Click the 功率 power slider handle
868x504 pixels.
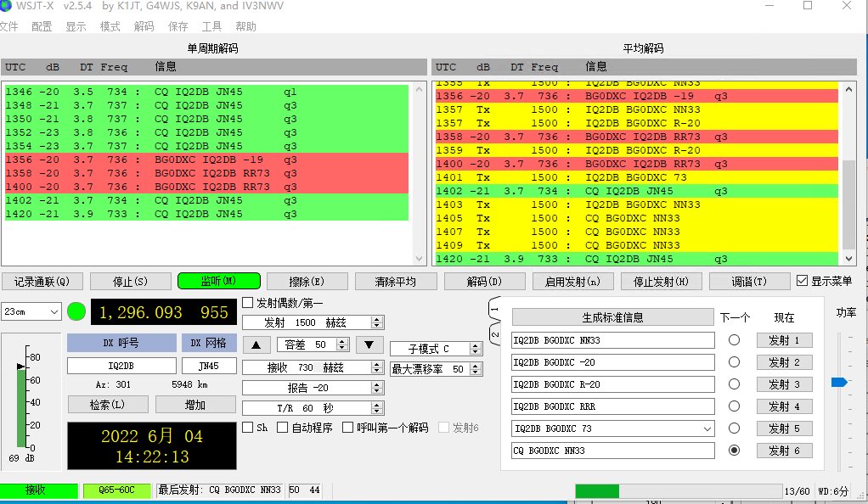pyautogui.click(x=839, y=383)
